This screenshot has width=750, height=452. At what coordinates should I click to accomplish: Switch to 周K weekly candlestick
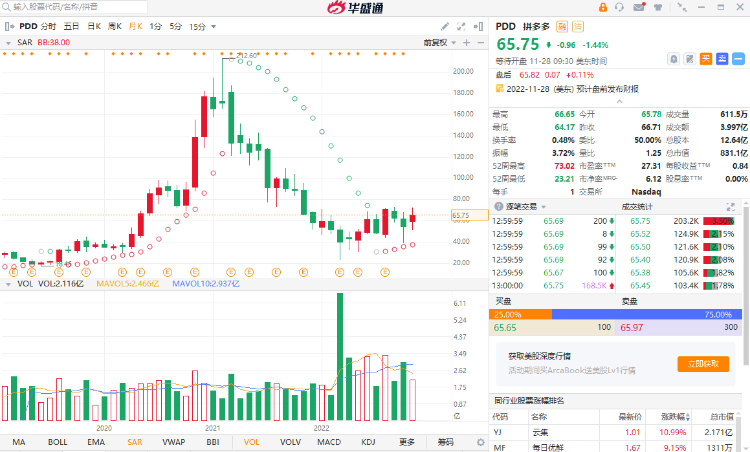pyautogui.click(x=115, y=26)
